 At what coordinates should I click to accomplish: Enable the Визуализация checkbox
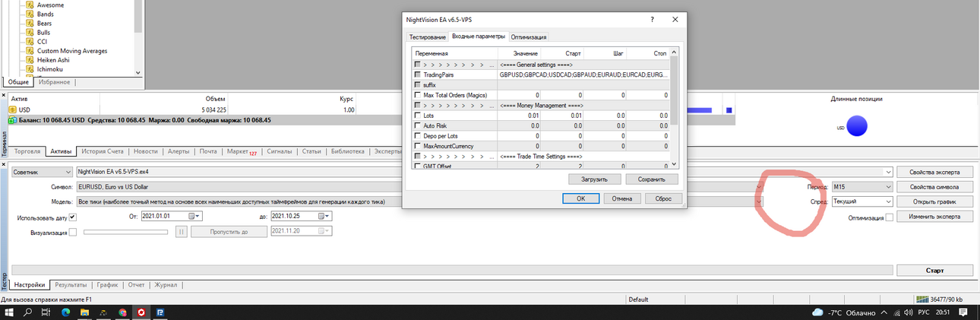73,232
